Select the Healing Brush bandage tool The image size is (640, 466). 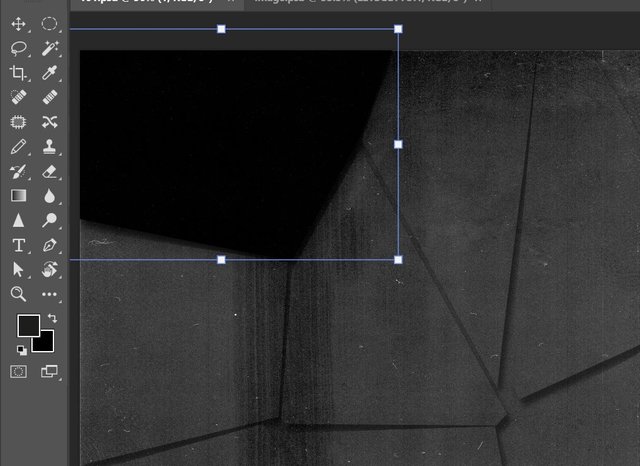(50, 98)
